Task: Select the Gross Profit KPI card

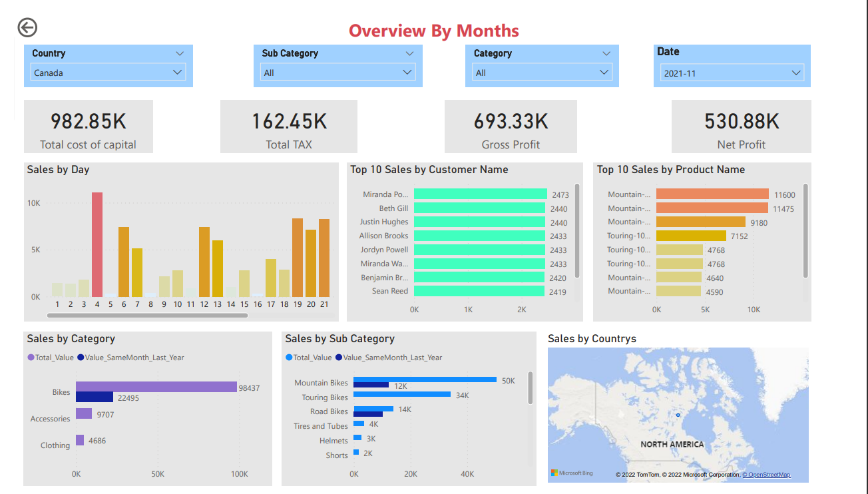Action: (x=511, y=126)
